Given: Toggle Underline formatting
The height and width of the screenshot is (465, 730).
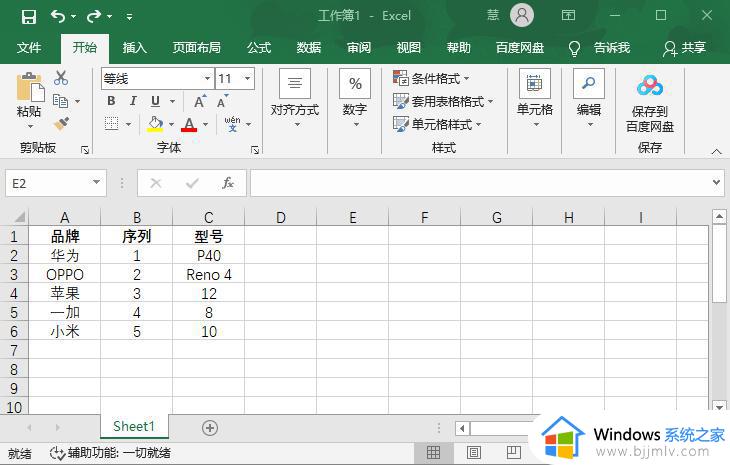Looking at the screenshot, I should point(155,101).
